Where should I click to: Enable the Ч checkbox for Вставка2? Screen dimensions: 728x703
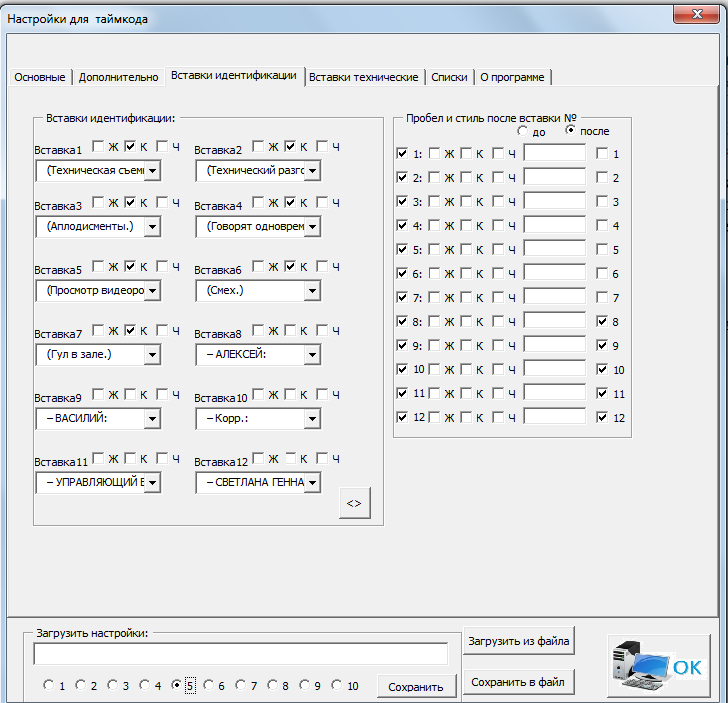coord(322,147)
